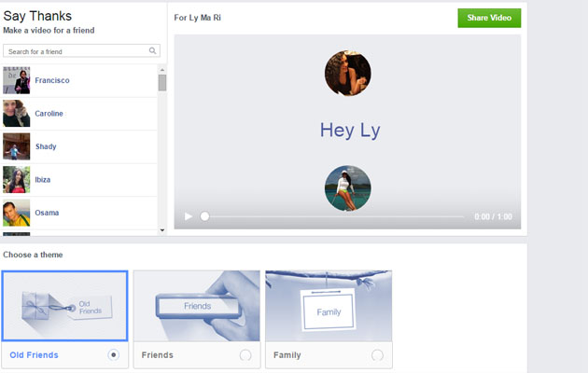Click the video progress slider handle
The height and width of the screenshot is (373, 588).
204,216
